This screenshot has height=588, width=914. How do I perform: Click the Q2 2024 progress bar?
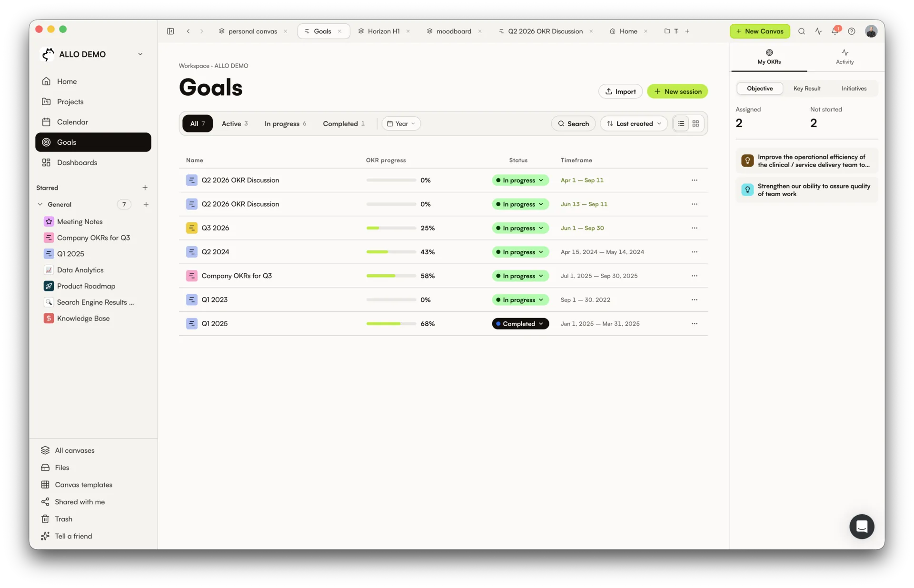tap(391, 252)
